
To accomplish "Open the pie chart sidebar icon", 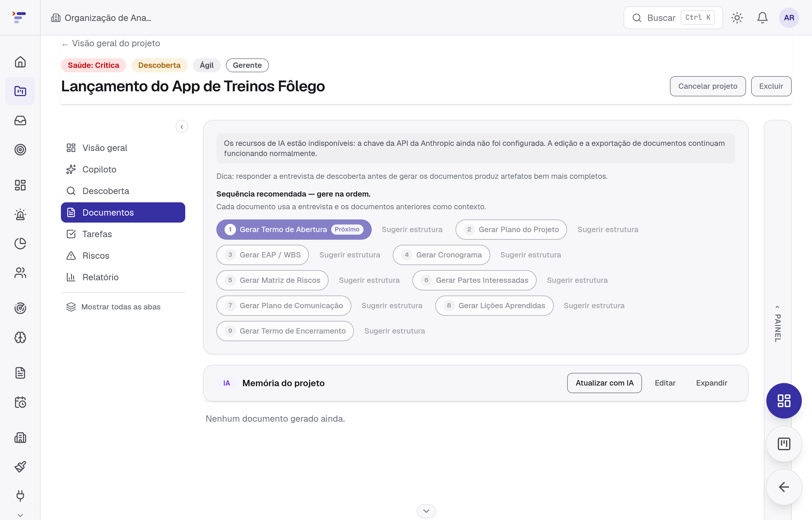I will [x=20, y=244].
